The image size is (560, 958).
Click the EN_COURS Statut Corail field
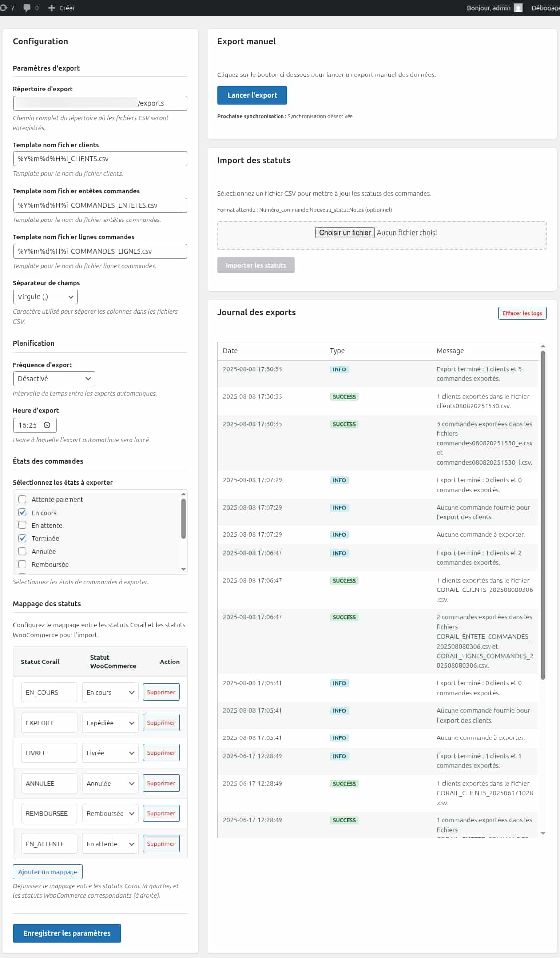click(49, 692)
